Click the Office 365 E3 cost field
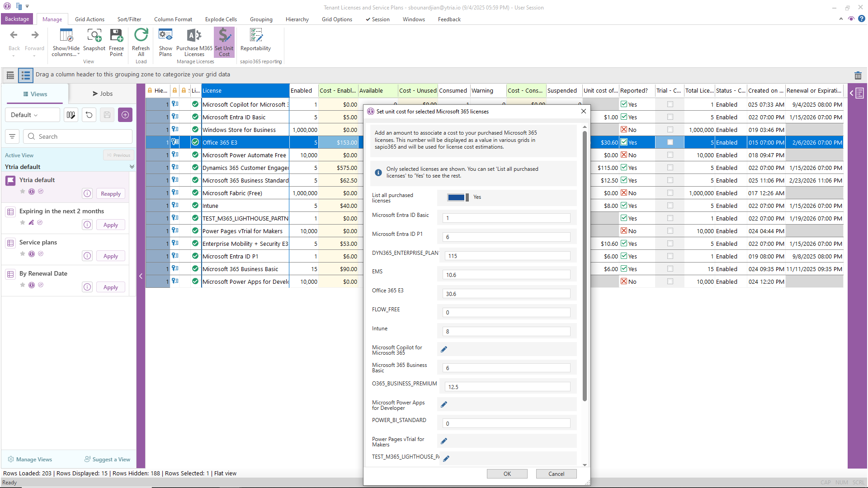This screenshot has height=488, width=868. pos(506,294)
